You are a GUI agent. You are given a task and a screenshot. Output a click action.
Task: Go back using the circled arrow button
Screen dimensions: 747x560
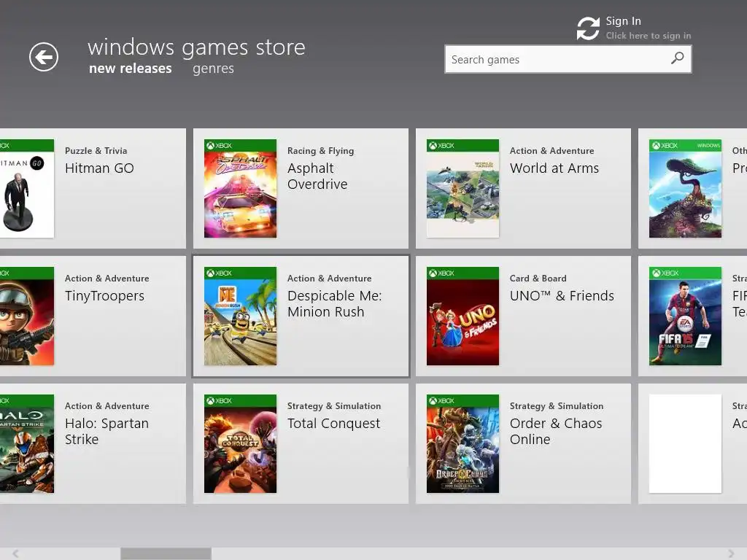[43, 57]
